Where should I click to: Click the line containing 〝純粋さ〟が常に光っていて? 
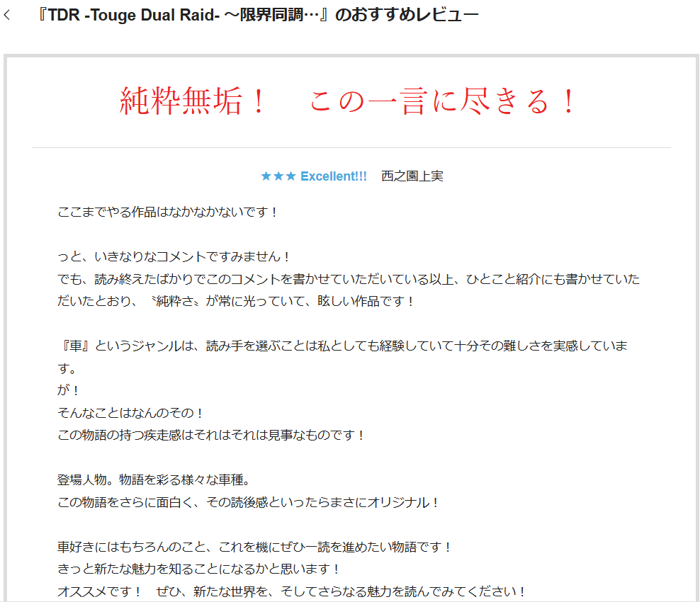point(236,301)
